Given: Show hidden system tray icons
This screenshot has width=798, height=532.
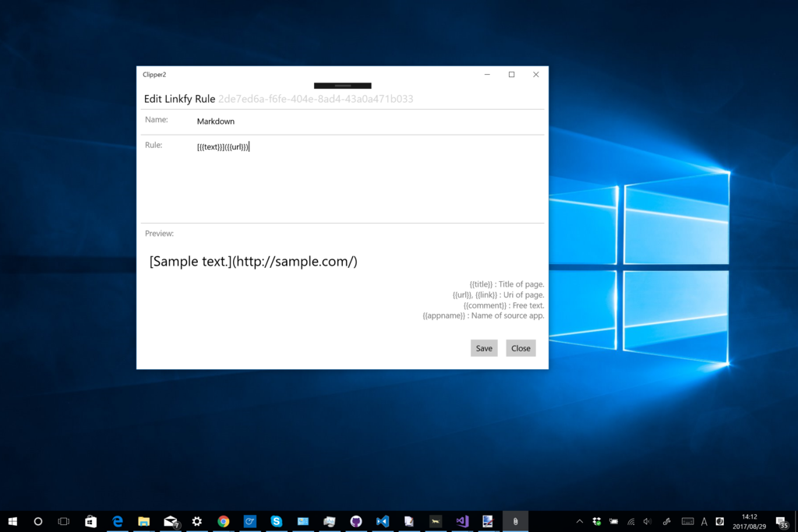Looking at the screenshot, I should [580, 521].
